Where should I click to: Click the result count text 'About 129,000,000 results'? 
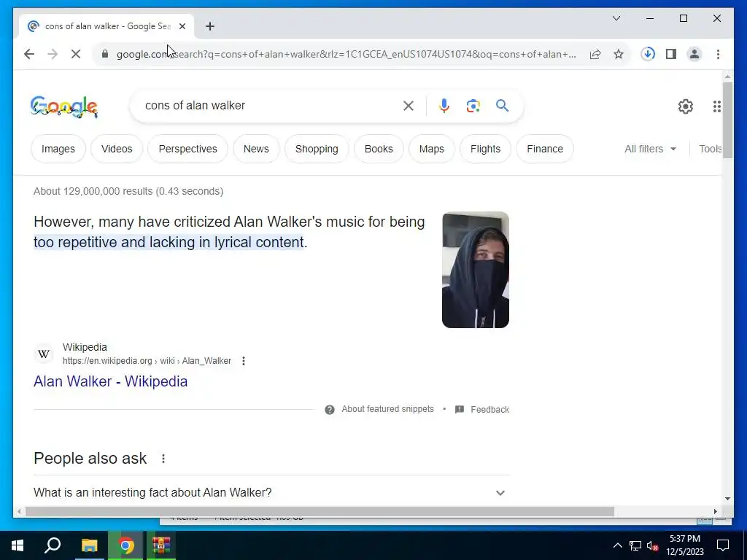(x=128, y=192)
